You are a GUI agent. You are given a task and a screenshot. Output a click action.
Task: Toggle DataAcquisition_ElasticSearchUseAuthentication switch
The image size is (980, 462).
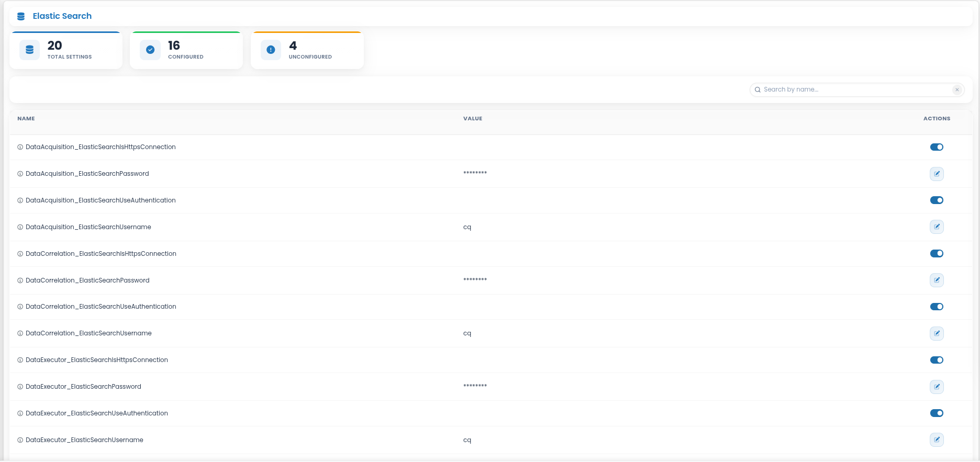(937, 200)
